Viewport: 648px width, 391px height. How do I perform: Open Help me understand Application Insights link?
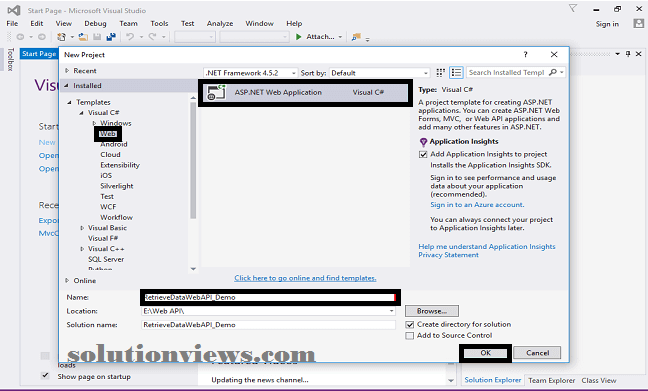click(487, 247)
